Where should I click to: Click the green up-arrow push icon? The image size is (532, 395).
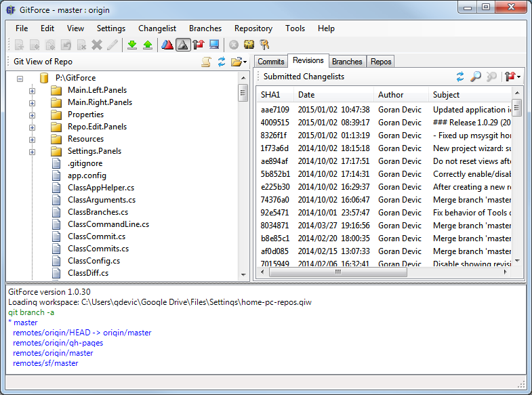click(x=148, y=45)
